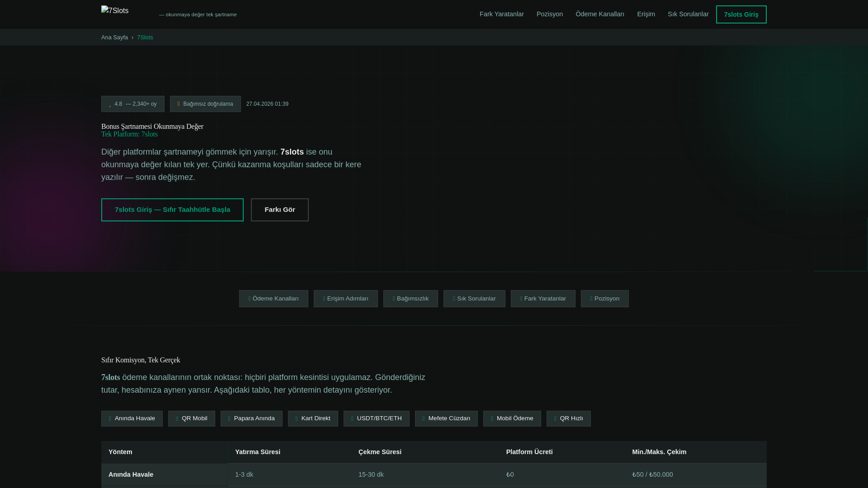
Task: Select the QR Mobil payment chip
Action: coord(191,418)
